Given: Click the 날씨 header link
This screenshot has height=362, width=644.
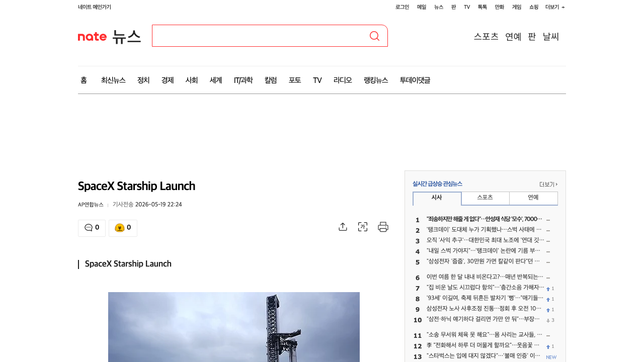Looking at the screenshot, I should coord(551,36).
